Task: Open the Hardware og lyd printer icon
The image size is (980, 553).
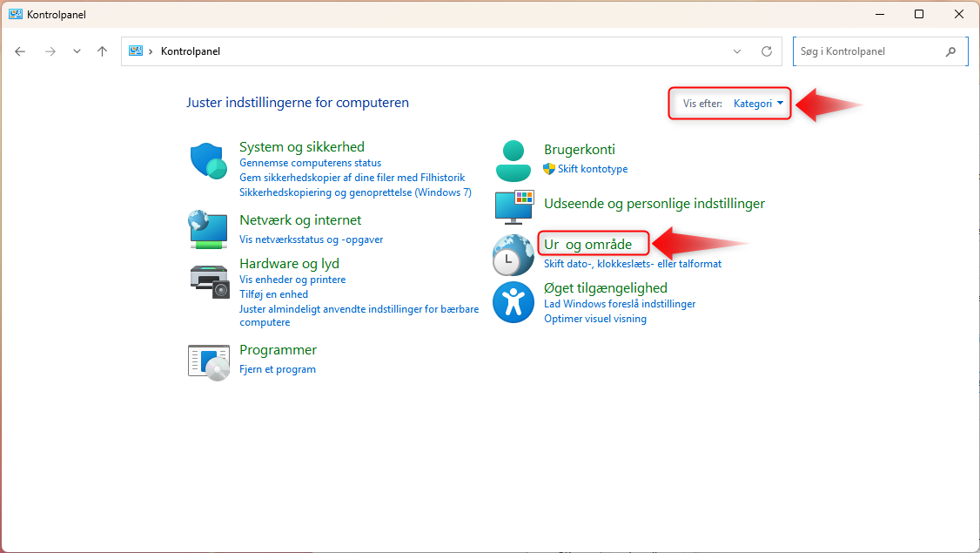Action: point(210,281)
